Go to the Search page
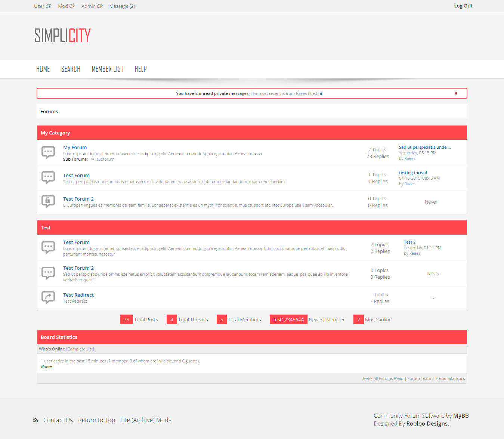504x439 pixels. 71,69
